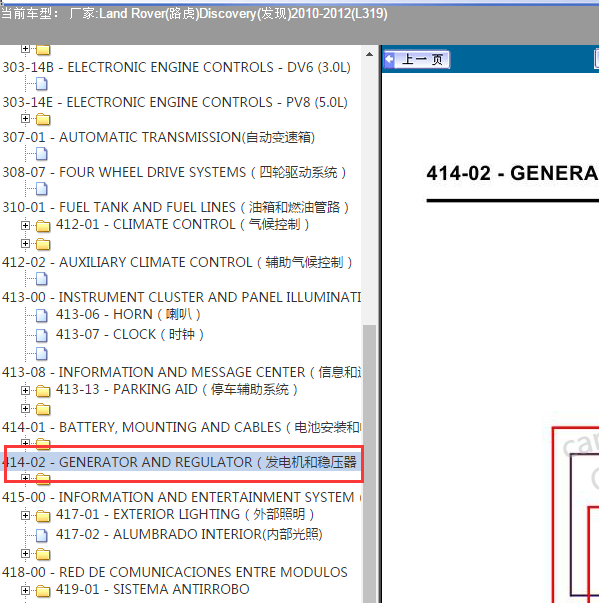Open 308-07 FOUR WHEEL DRIVE SYSTEMS entry

click(174, 172)
